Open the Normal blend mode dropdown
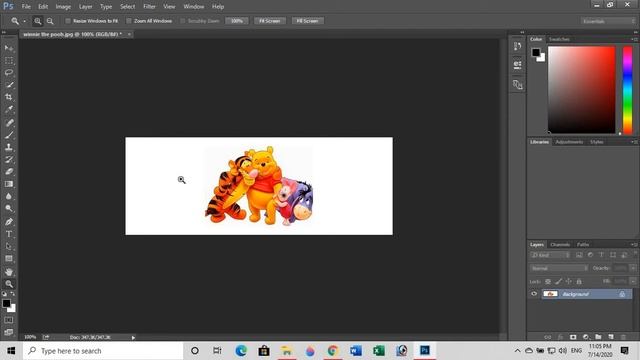Viewport: 640px width, 360px height. pyautogui.click(x=559, y=268)
